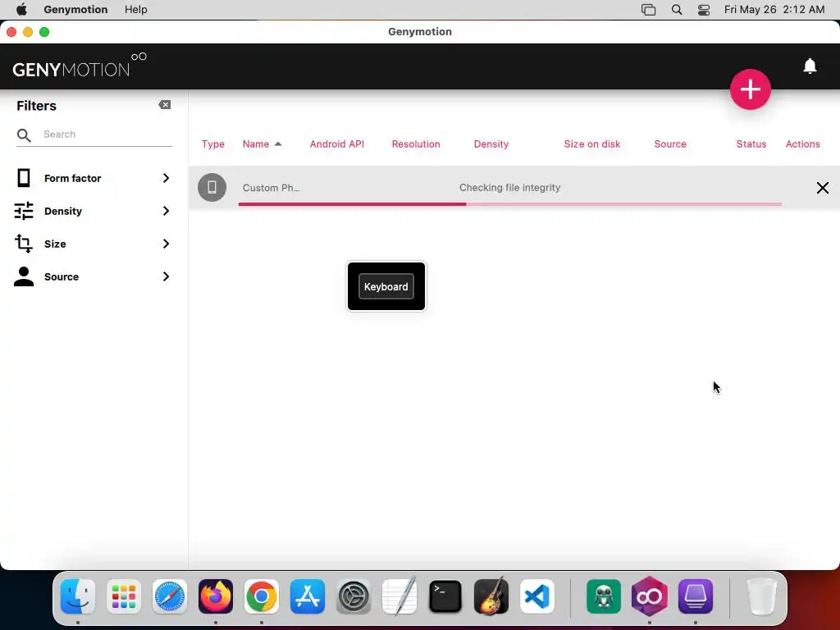Click the pink add virtual device button
Screen dimensions: 840x630
750,89
